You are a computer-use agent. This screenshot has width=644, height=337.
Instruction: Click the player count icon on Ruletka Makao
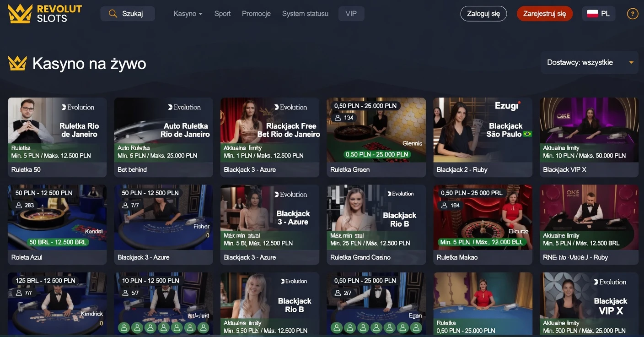(444, 205)
